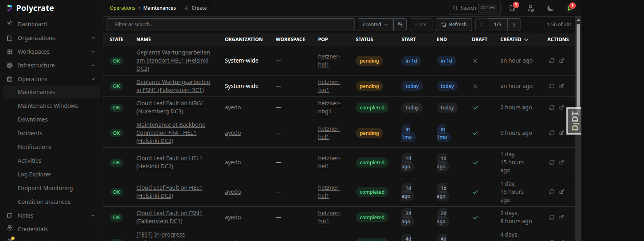The image size is (644, 241).
Task: Open the Created sort dropdown
Action: pos(375,25)
